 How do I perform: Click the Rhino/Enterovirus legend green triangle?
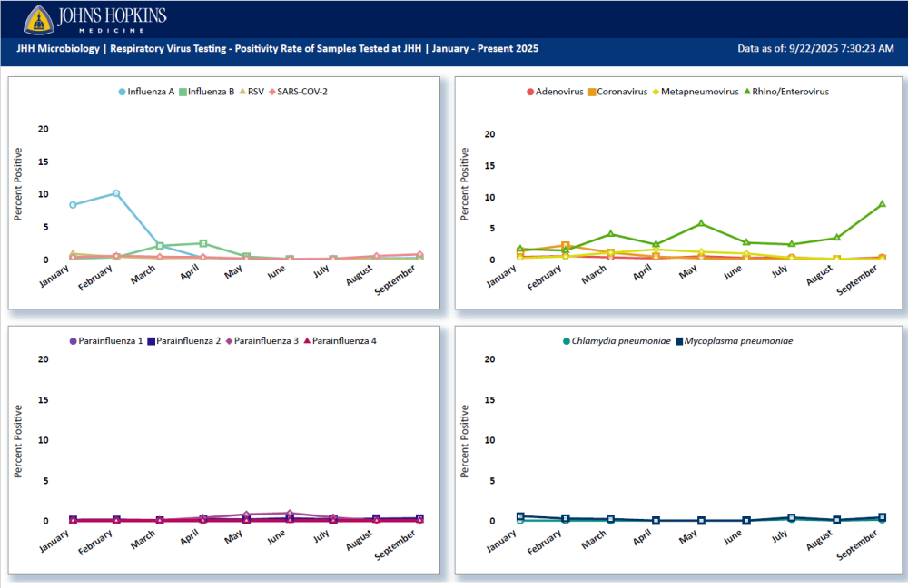[748, 92]
